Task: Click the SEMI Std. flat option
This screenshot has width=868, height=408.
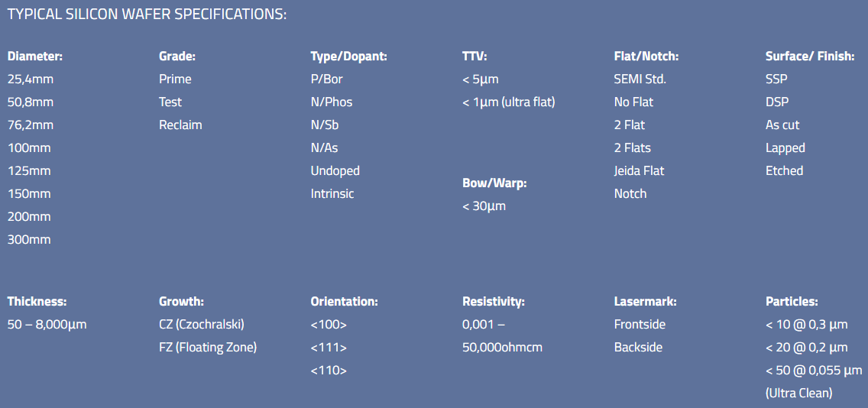Action: tap(640, 79)
